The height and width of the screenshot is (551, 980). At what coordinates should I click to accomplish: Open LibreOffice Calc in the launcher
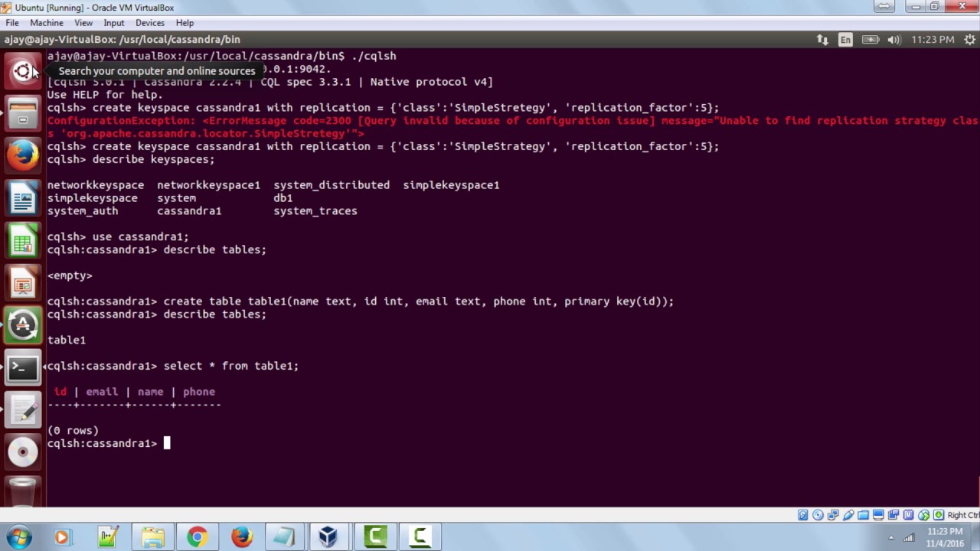tap(22, 241)
